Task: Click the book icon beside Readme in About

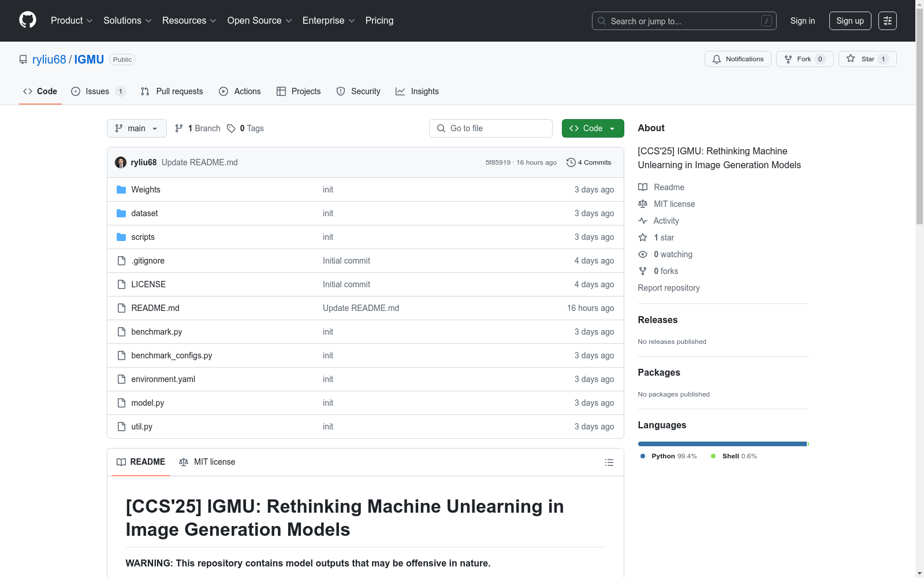Action: coord(643,187)
